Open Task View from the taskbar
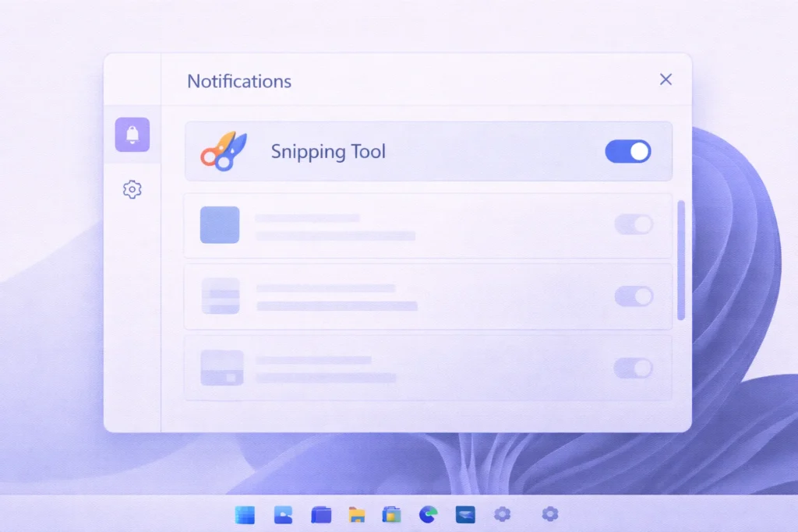The width and height of the screenshot is (798, 532). click(x=283, y=514)
